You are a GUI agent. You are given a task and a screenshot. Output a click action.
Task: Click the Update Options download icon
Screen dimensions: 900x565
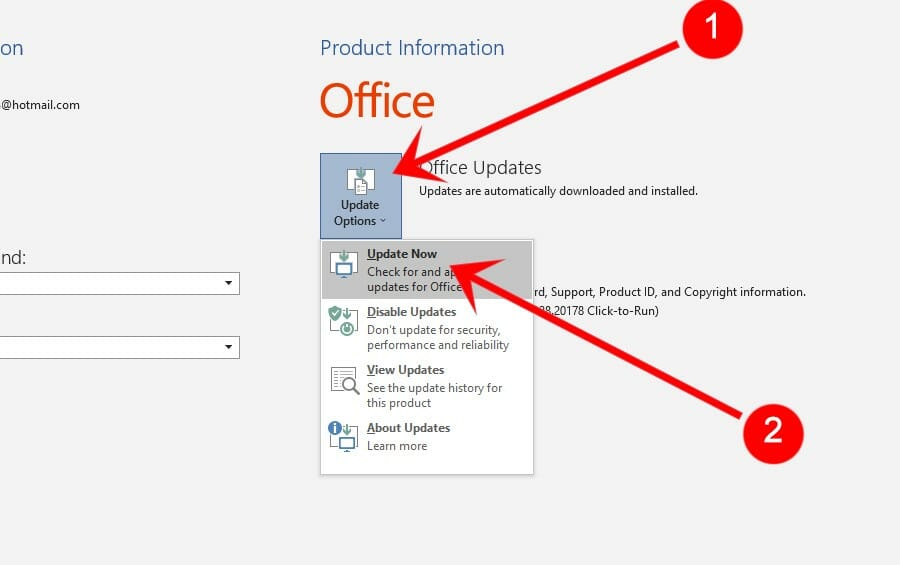(x=360, y=181)
